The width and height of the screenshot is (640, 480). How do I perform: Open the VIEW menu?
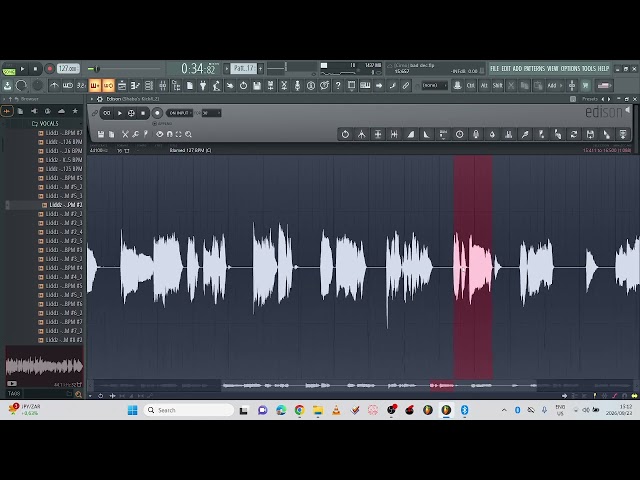click(x=553, y=69)
